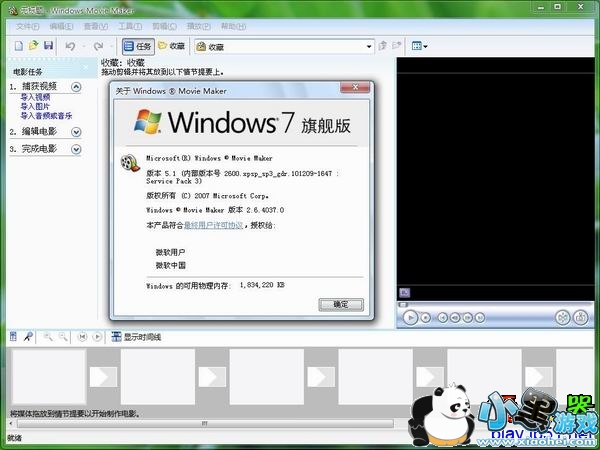Click 确定 in the About dialog

pos(341,305)
